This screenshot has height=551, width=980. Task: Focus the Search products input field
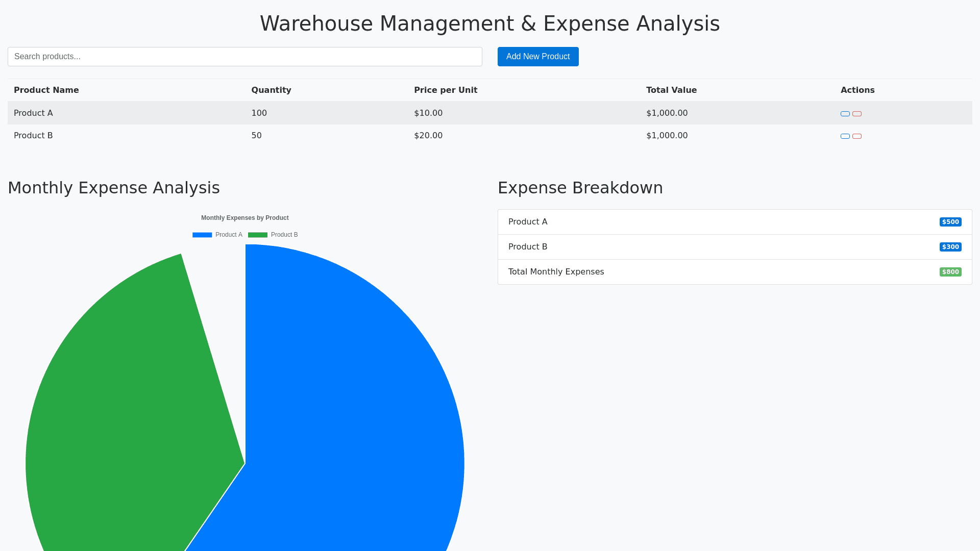245,57
